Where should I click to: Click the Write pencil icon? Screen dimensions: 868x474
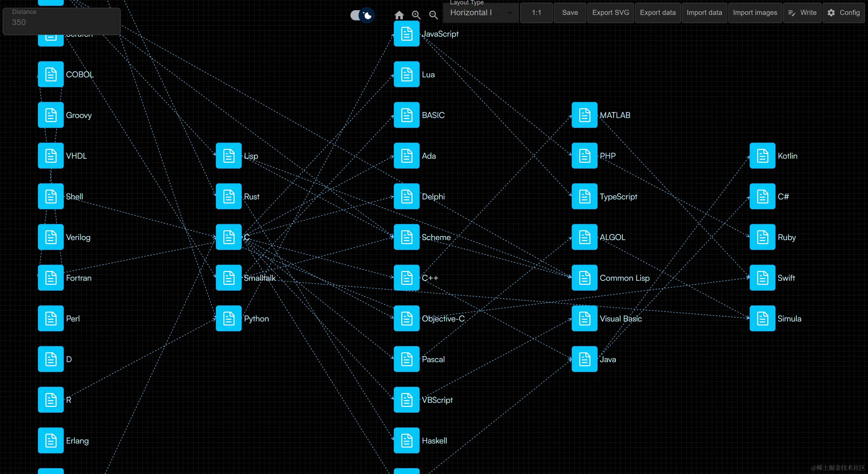click(791, 13)
